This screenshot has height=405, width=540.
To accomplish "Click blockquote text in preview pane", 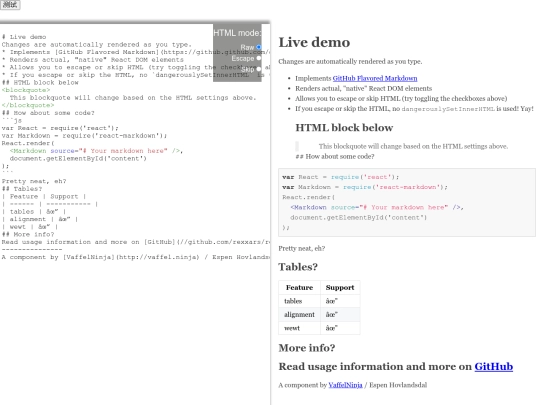I will (x=413, y=146).
